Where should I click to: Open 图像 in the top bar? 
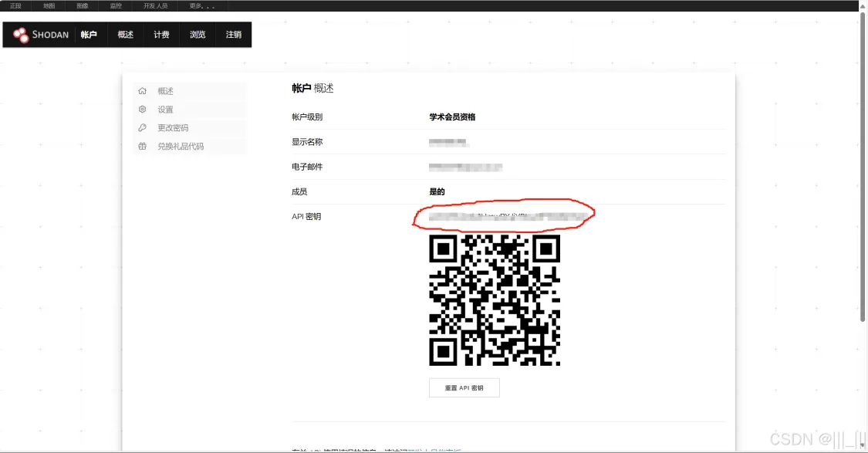pyautogui.click(x=83, y=5)
